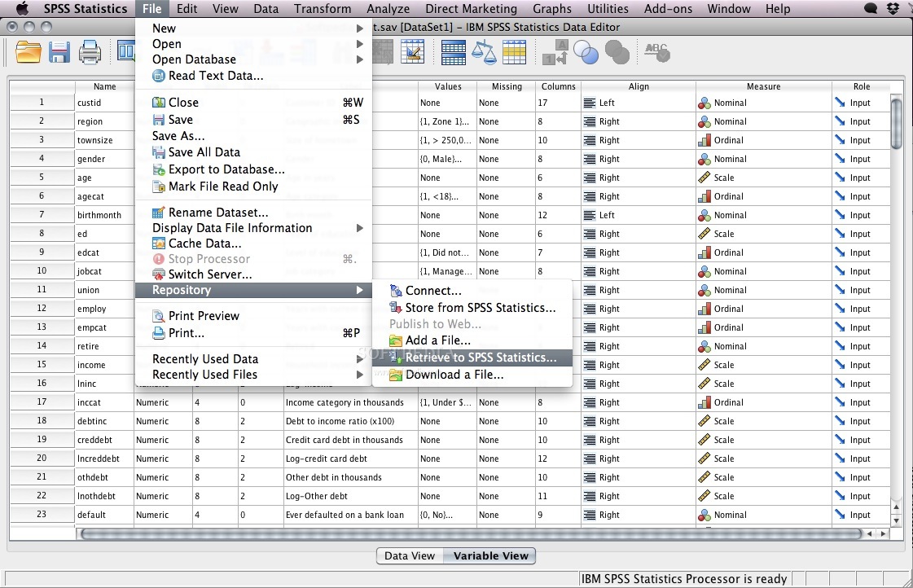The width and height of the screenshot is (913, 588).
Task: Open the Graphs menu
Action: click(552, 9)
